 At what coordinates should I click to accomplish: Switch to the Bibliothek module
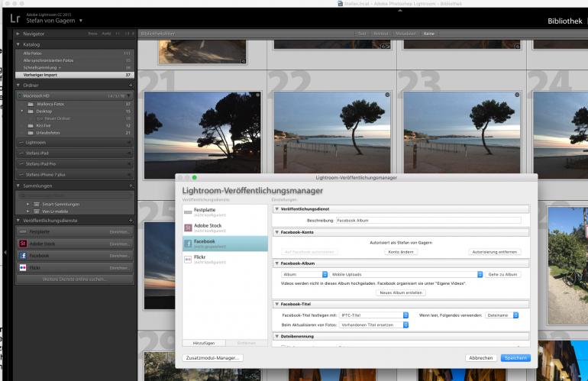(565, 21)
